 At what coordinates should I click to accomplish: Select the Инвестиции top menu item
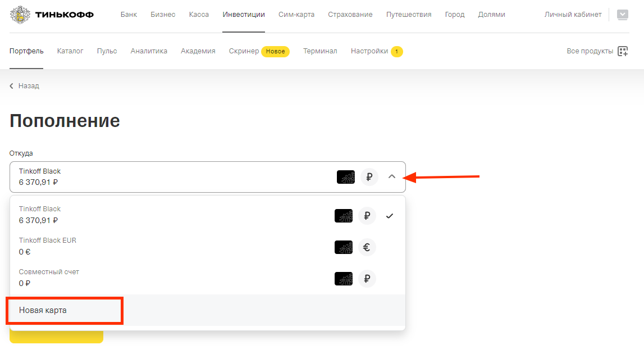244,15
